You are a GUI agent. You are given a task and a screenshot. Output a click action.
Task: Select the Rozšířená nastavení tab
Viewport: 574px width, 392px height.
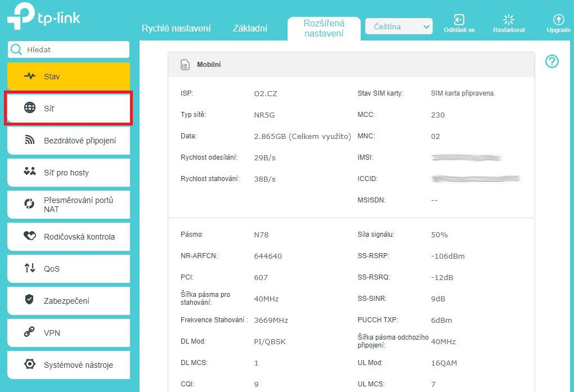[x=324, y=28]
